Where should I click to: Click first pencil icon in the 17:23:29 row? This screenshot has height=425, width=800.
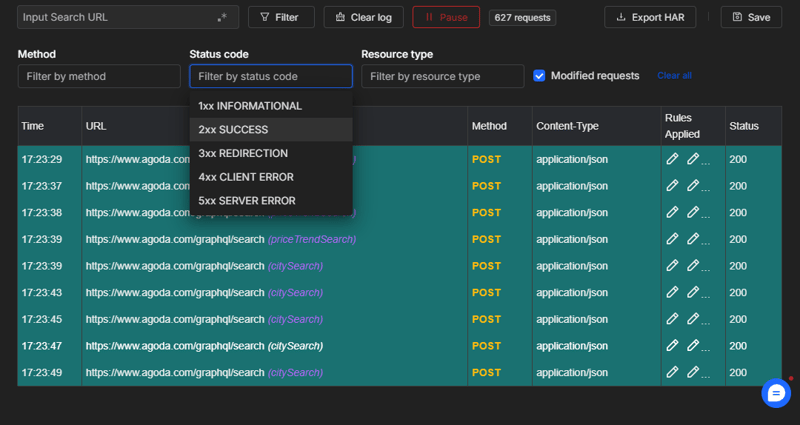pos(672,159)
